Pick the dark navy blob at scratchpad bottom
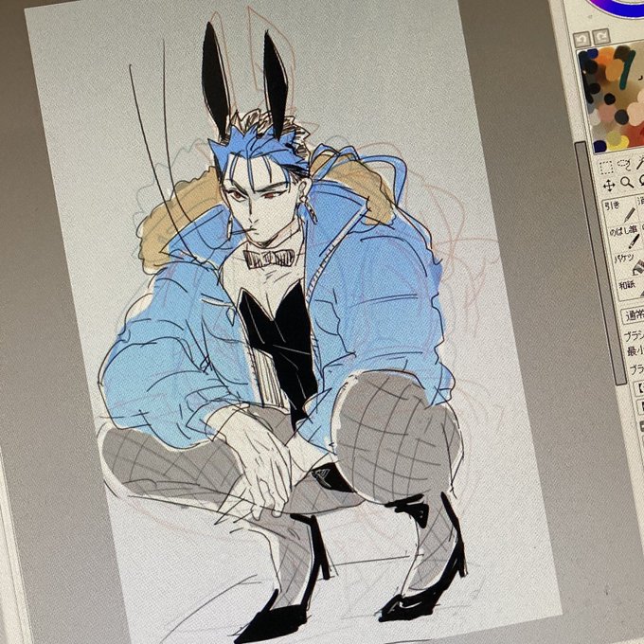This screenshot has height=644, width=644. pyautogui.click(x=600, y=146)
